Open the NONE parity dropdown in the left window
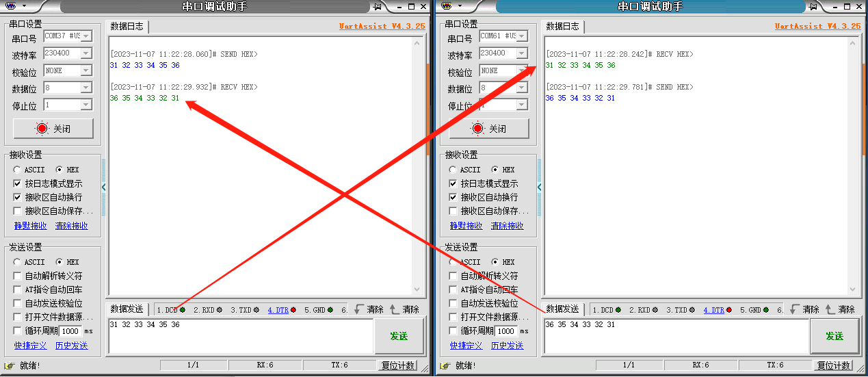The image size is (868, 377). [x=86, y=70]
